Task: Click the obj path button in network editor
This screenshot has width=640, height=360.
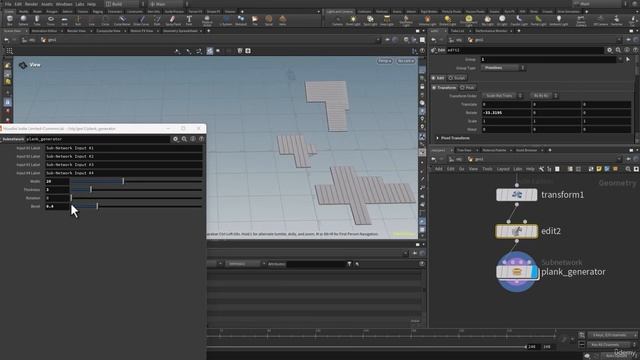Action: [x=456, y=159]
